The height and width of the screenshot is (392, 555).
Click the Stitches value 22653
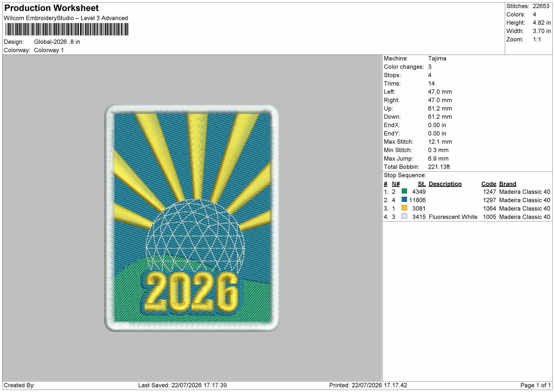[x=541, y=6]
